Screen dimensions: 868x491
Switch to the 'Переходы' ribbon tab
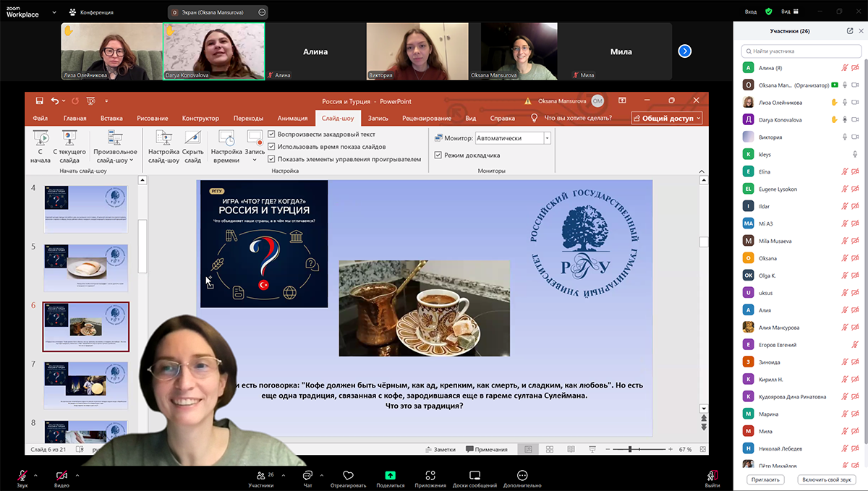248,119
